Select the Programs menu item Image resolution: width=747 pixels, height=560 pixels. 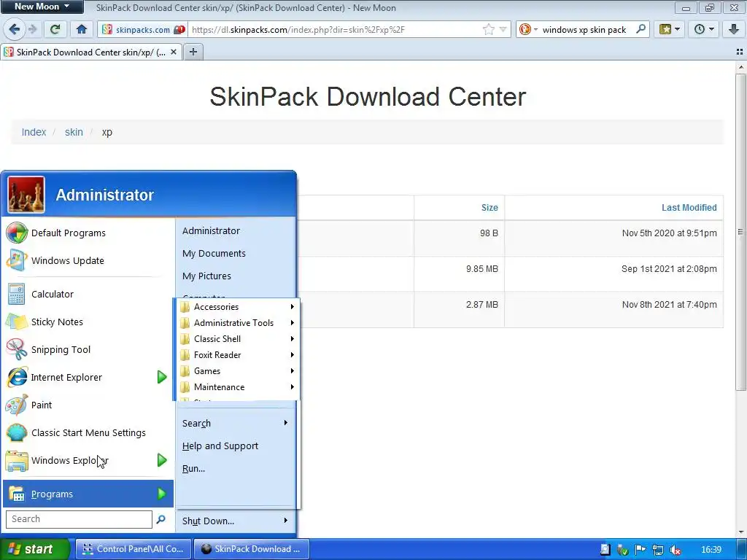(88, 494)
